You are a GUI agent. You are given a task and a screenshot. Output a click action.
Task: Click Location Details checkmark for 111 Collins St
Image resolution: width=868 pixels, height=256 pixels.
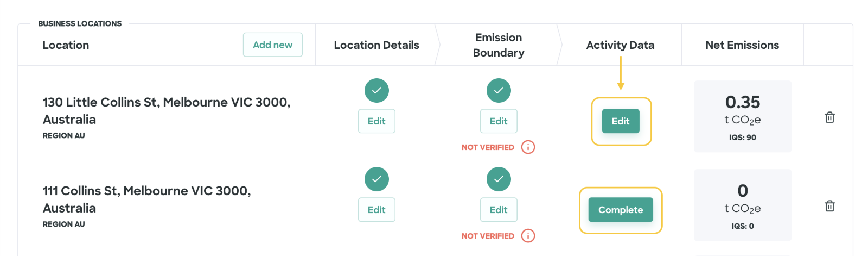point(376,179)
